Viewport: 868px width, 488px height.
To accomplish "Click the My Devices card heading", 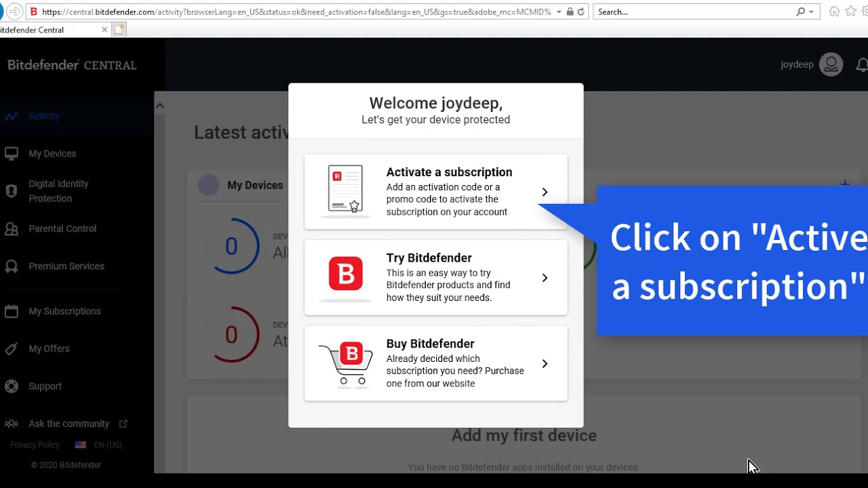I will (x=255, y=185).
